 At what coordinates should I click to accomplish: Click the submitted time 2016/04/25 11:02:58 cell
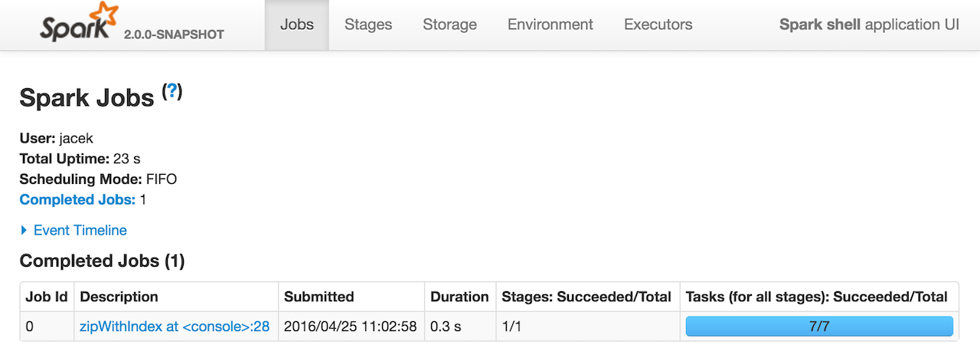point(350,327)
